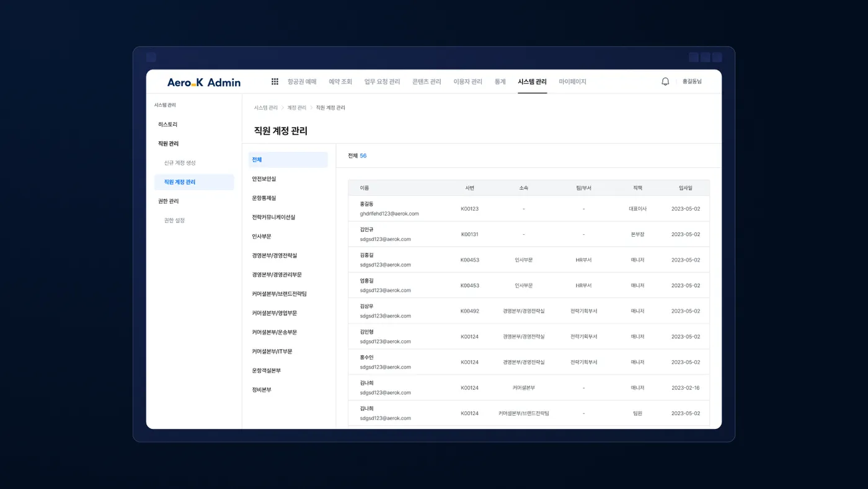Click the 소속 column header
The height and width of the screenshot is (489, 868).
[x=524, y=188]
